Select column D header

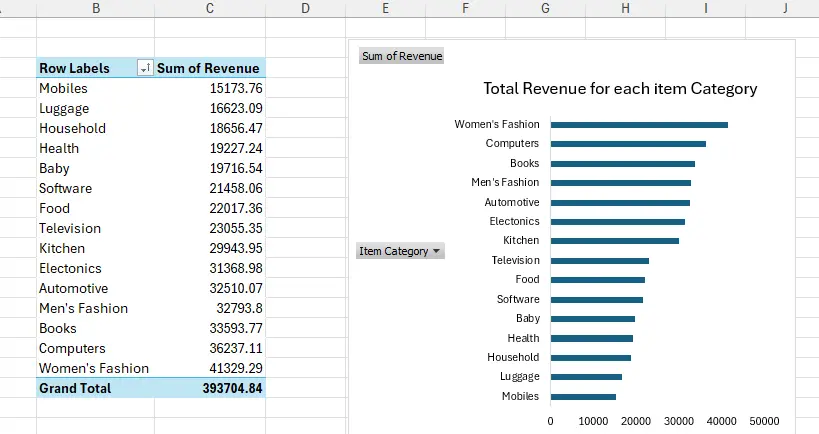305,9
